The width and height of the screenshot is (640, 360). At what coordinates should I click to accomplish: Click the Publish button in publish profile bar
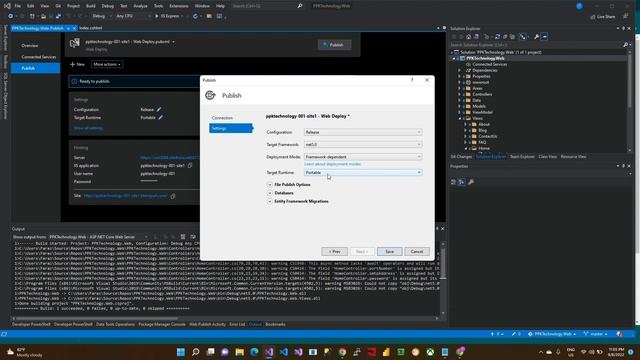point(334,45)
